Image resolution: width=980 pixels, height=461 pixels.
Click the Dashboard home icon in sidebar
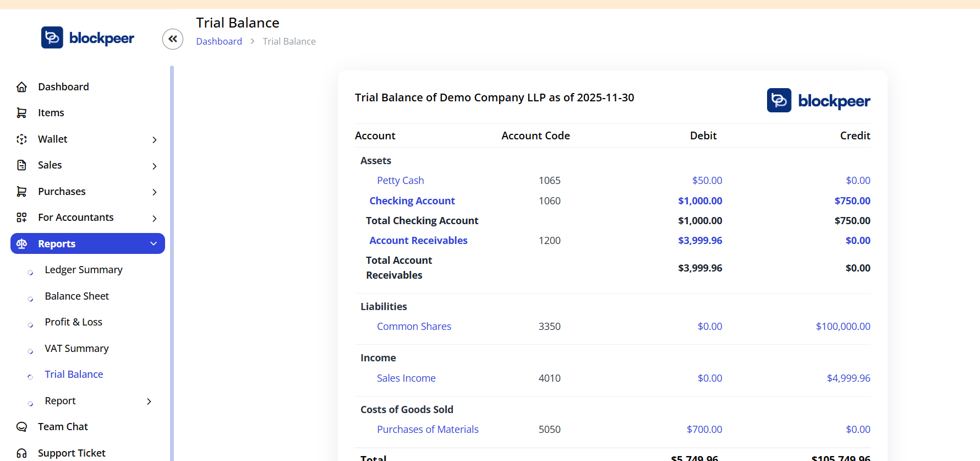point(21,87)
